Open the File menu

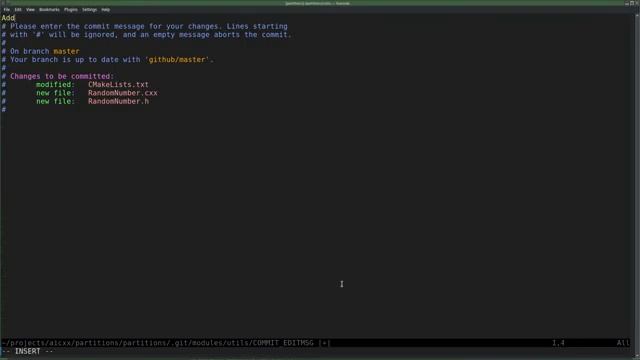[7, 9]
